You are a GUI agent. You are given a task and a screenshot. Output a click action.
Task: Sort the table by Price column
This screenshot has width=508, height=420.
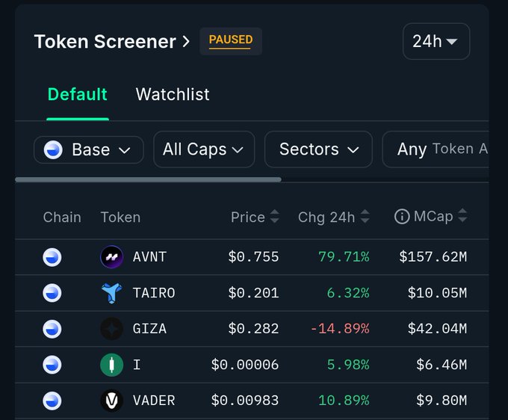tap(274, 217)
